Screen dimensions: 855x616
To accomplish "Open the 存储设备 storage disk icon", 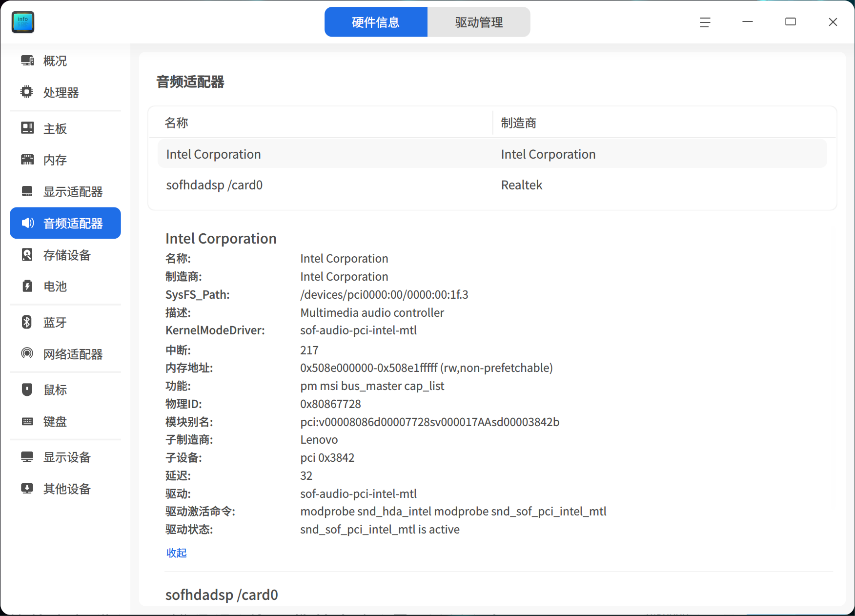I will click(x=27, y=255).
